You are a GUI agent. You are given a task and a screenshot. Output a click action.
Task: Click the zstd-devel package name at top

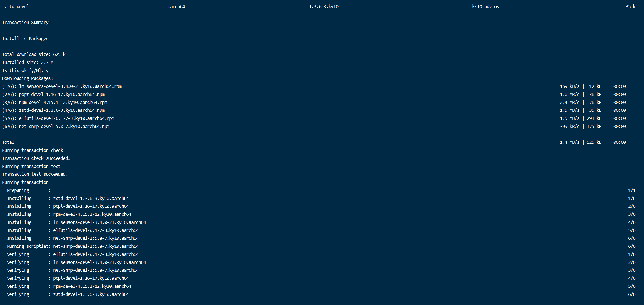17,6
